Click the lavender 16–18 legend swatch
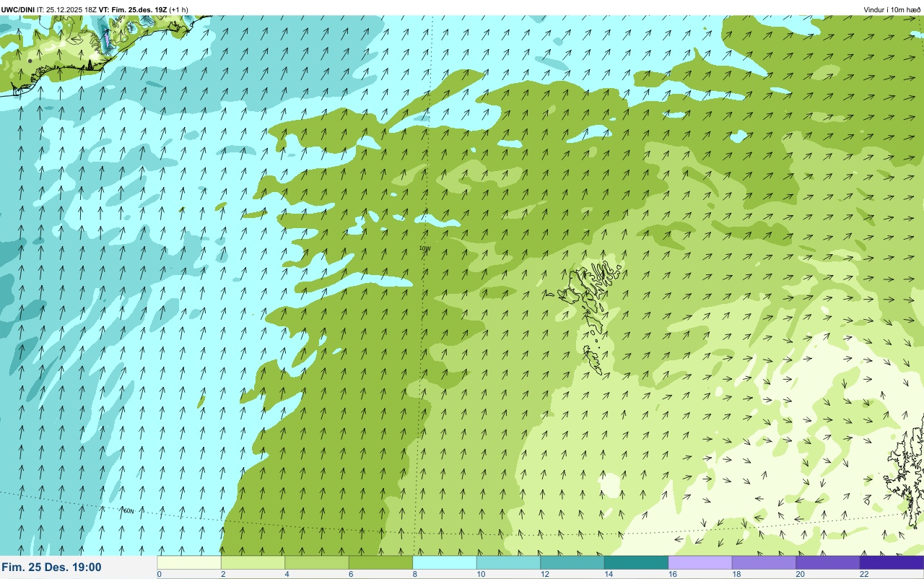The image size is (924, 579). [700, 562]
